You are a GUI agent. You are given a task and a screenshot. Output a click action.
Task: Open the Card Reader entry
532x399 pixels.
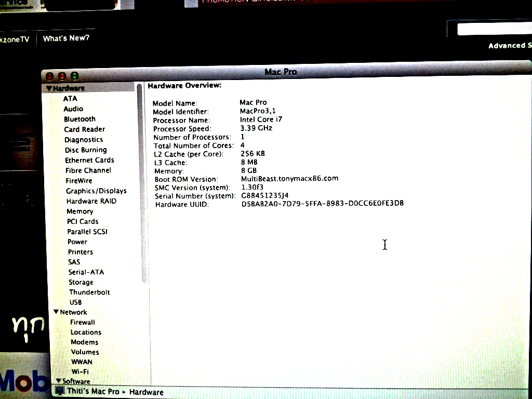pyautogui.click(x=85, y=129)
